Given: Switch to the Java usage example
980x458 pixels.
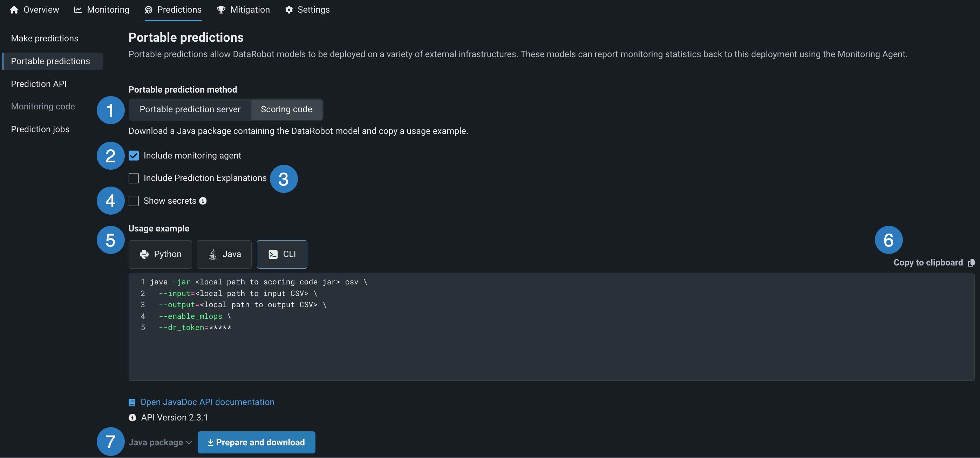Looking at the screenshot, I should (224, 254).
